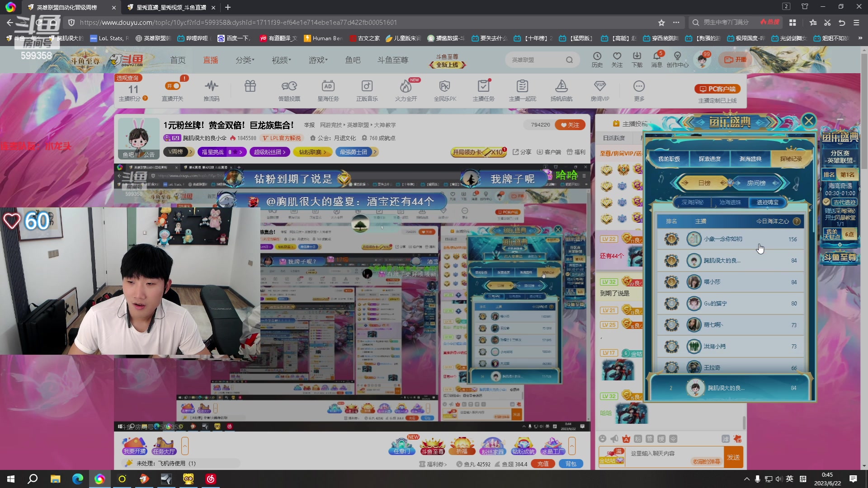Close the 鱼乐盛典 popup panel

(x=809, y=121)
